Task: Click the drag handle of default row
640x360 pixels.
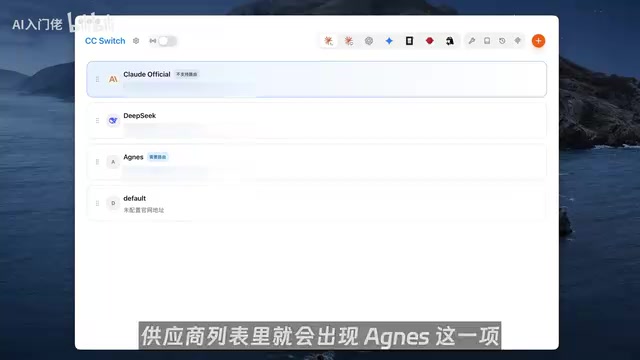Action: (97, 203)
